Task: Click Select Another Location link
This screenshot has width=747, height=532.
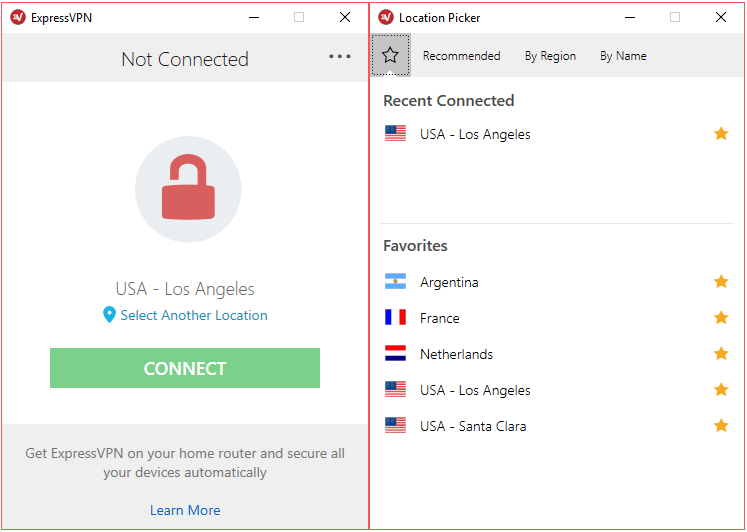Action: 194,315
